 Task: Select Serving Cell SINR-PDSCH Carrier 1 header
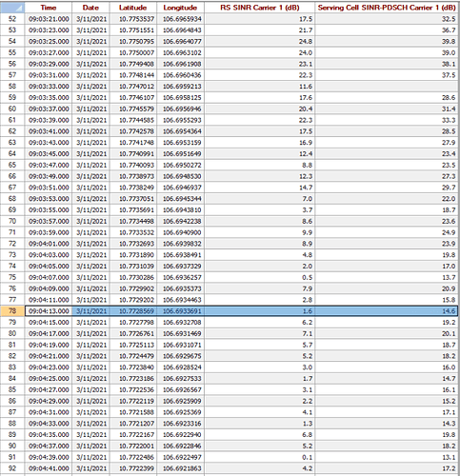(387, 8)
